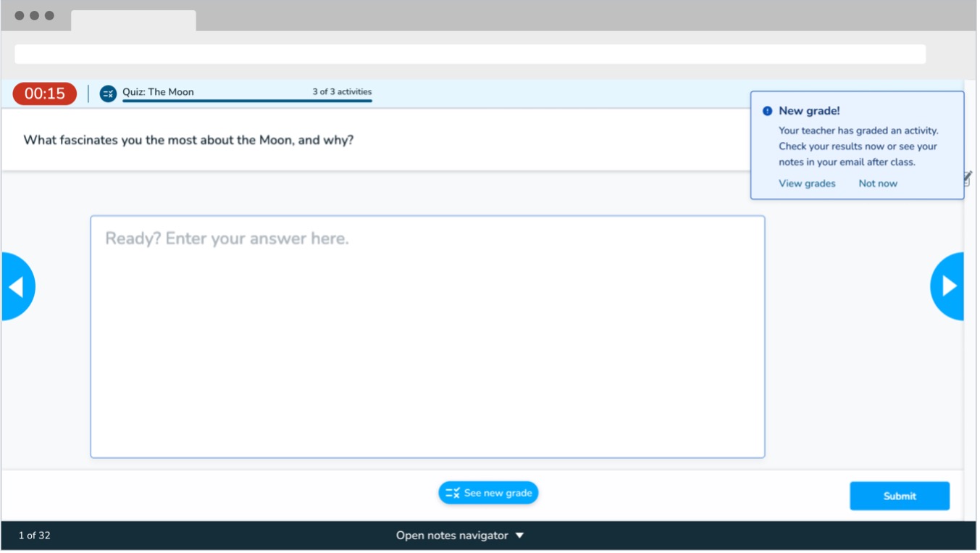Screen dimensions: 980x553
Task: Click the alert icon in New grade notification
Action: (767, 112)
